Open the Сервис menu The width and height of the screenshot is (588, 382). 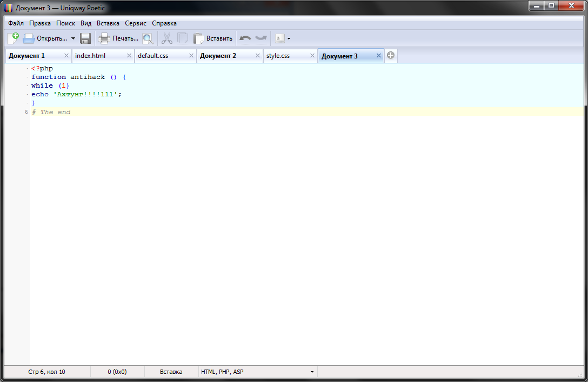[x=136, y=23]
